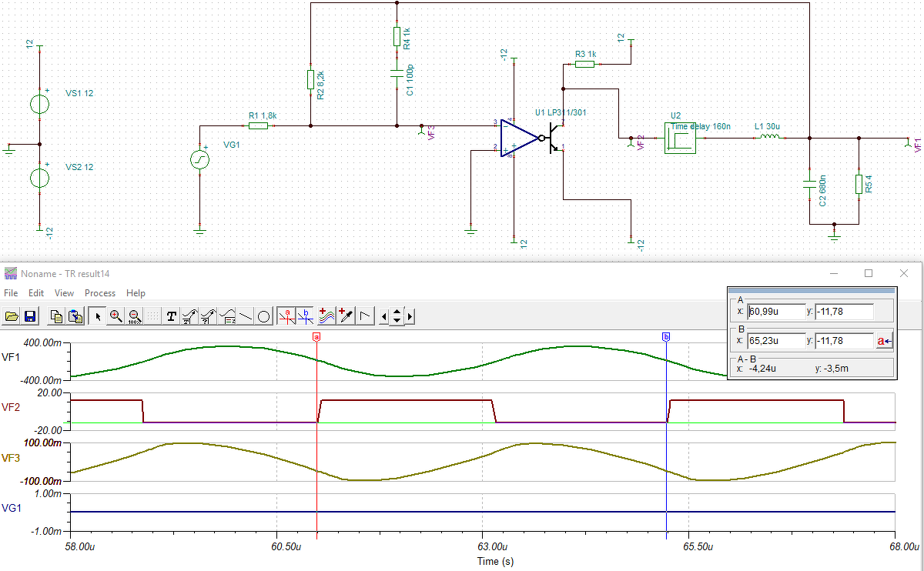The width and height of the screenshot is (924, 571).
Task: Click the eyedropper with plus icon
Action: pyautogui.click(x=346, y=316)
